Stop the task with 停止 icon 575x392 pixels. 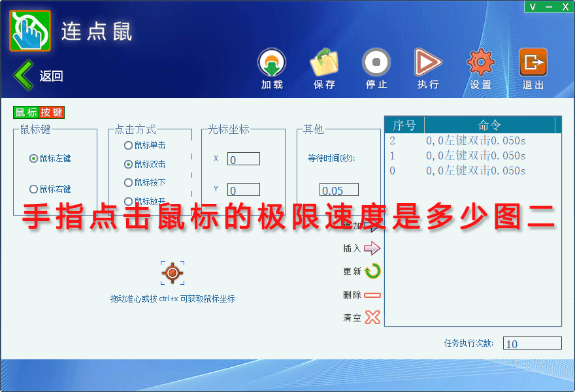(x=376, y=62)
